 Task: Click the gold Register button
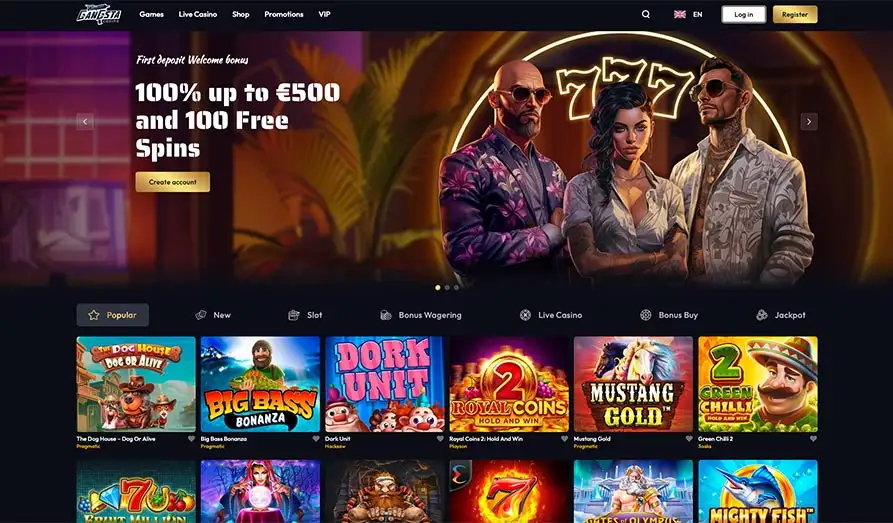click(x=795, y=14)
